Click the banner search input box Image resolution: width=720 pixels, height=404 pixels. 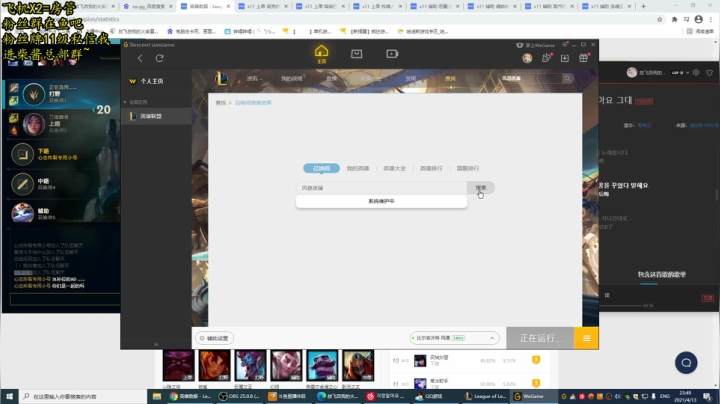tap(530, 79)
